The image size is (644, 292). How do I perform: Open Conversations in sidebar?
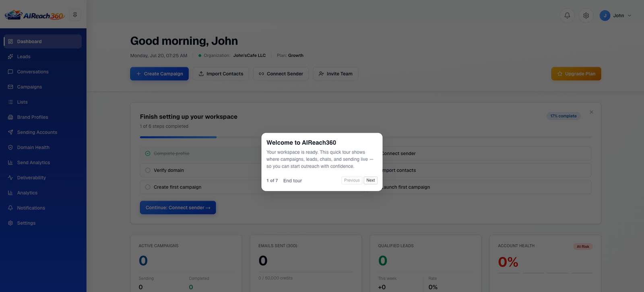tap(43, 72)
